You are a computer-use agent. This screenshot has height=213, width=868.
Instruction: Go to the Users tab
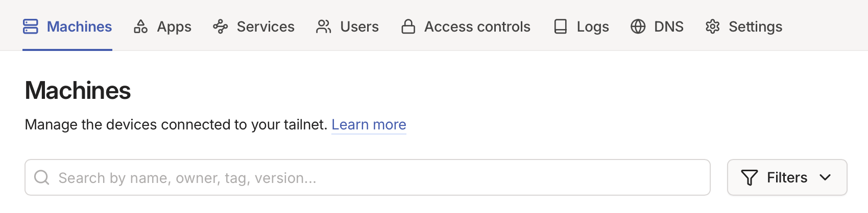[359, 26]
